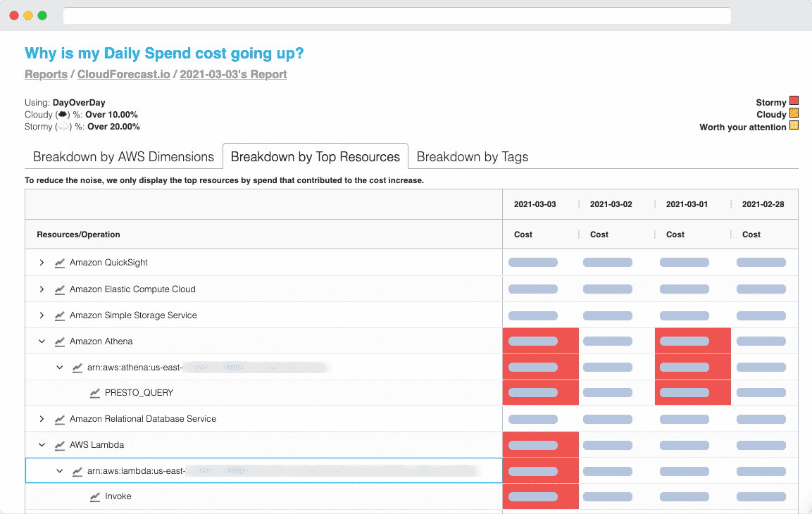Open the trend chart icon for Amazon QuickSight
Viewport: 812px width, 514px height.
60,263
